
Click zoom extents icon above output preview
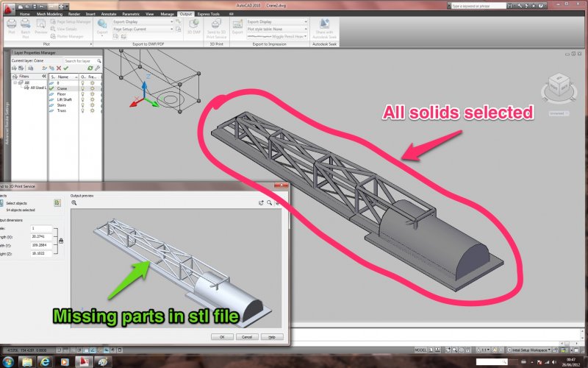click(x=74, y=203)
